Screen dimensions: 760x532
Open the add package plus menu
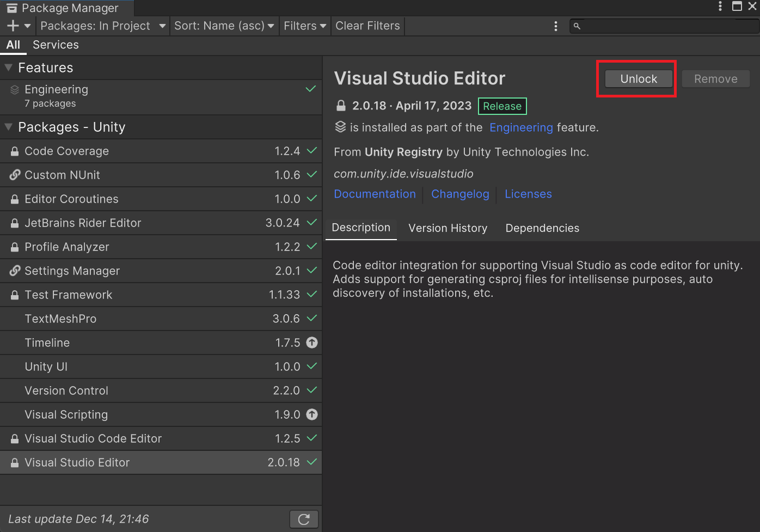19,26
